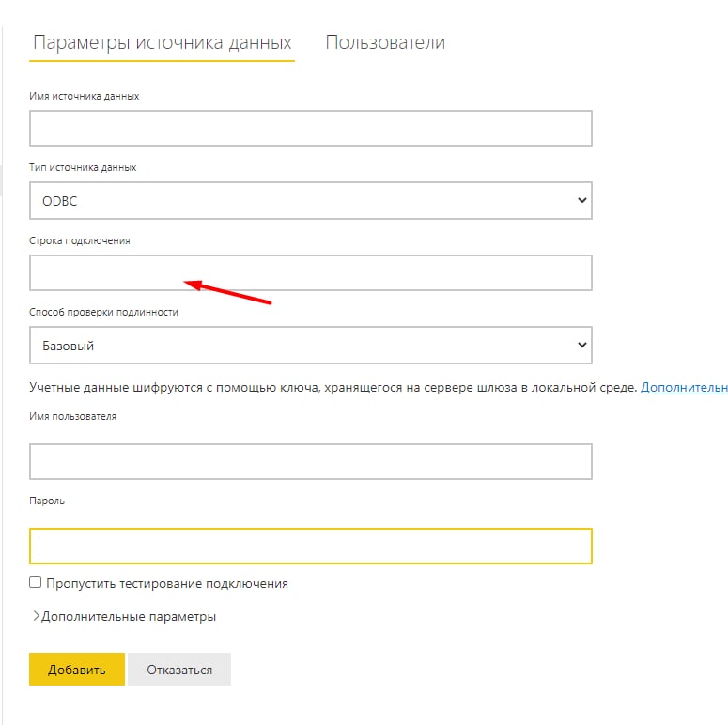Open the Параметры источника данных tab
The width and height of the screenshot is (728, 725).
162,42
